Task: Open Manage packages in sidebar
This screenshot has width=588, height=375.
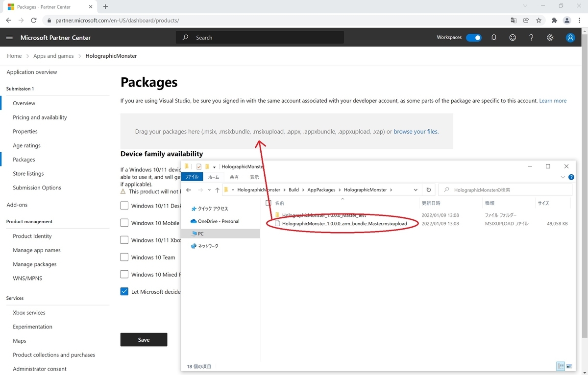Action: pos(35,264)
